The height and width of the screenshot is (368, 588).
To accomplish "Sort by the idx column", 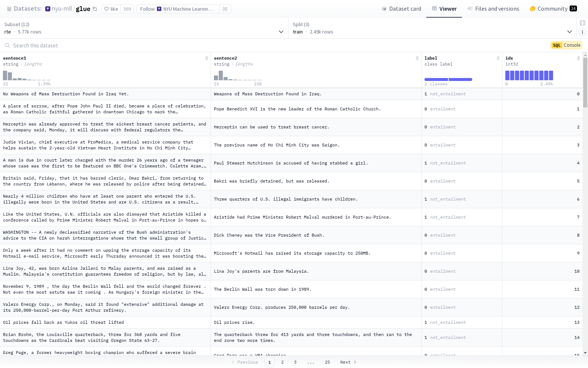I will (578, 58).
